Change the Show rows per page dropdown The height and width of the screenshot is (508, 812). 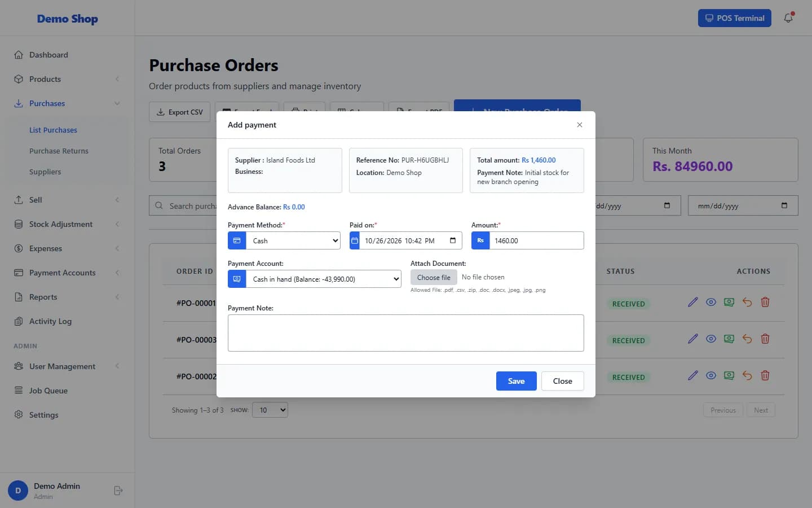coord(270,410)
